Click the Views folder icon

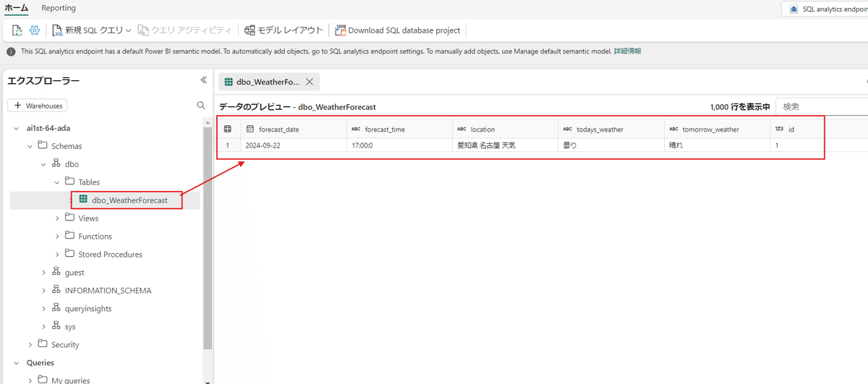(70, 218)
